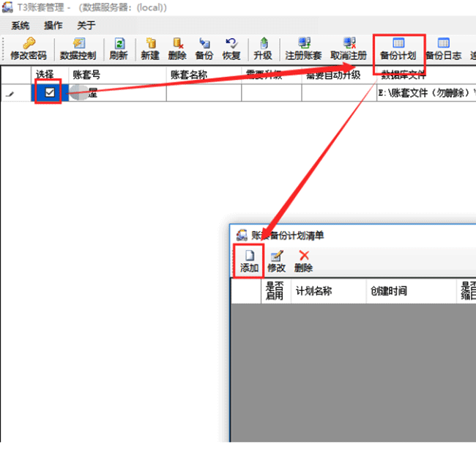Toggle the 选择 checkbox of the account row
Viewport: 476px width, 450px height.
point(50,92)
